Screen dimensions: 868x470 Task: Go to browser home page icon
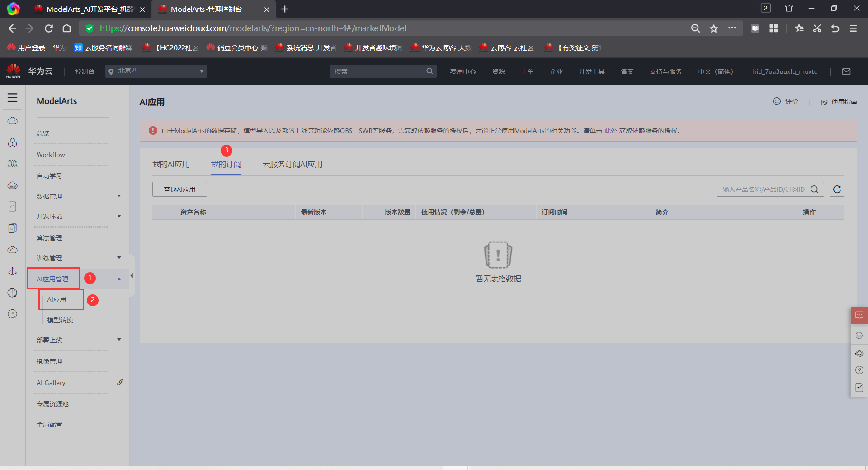click(x=67, y=28)
